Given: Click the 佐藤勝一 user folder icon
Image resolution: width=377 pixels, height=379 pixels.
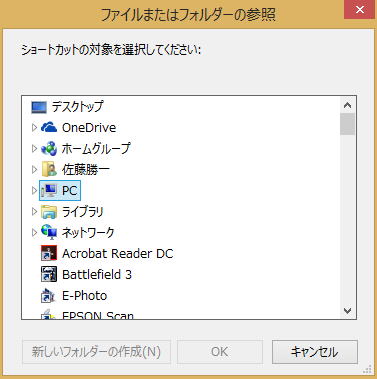Looking at the screenshot, I should coord(49,170).
